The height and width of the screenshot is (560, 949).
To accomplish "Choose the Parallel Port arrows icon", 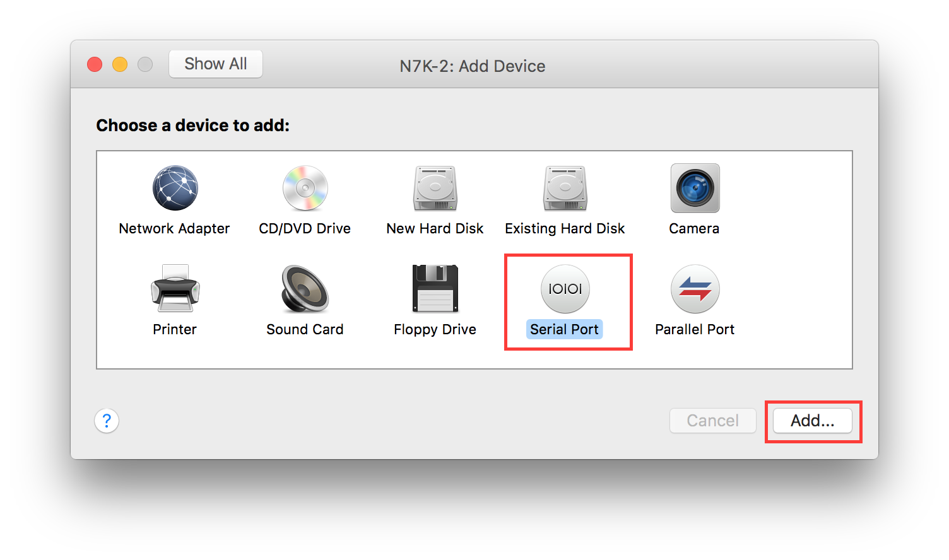I will tap(695, 289).
